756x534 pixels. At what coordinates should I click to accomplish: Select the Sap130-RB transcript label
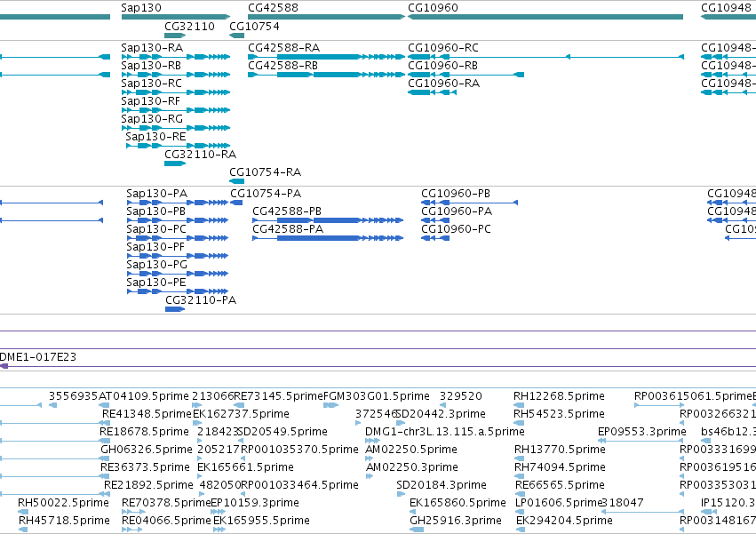coord(151,66)
